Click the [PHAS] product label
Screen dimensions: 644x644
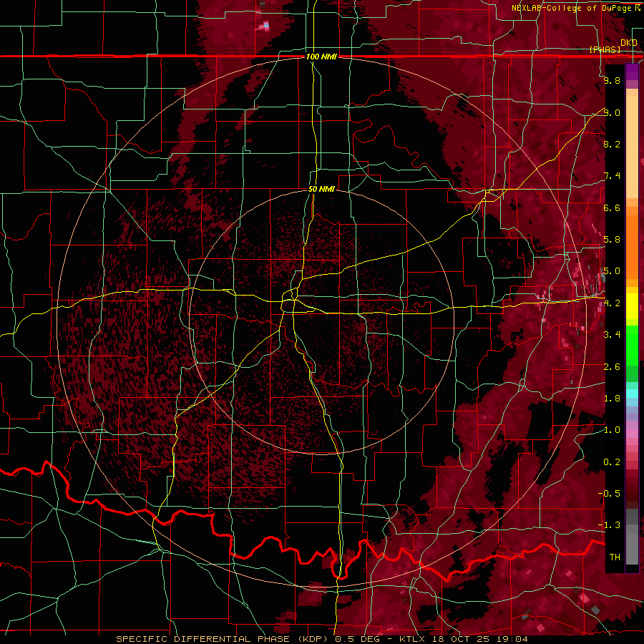coord(605,49)
